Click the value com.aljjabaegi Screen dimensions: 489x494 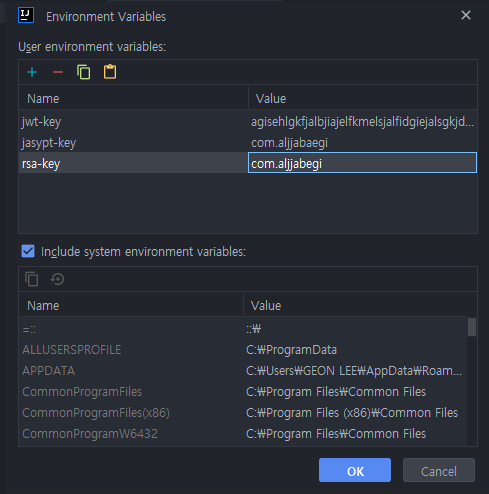289,143
